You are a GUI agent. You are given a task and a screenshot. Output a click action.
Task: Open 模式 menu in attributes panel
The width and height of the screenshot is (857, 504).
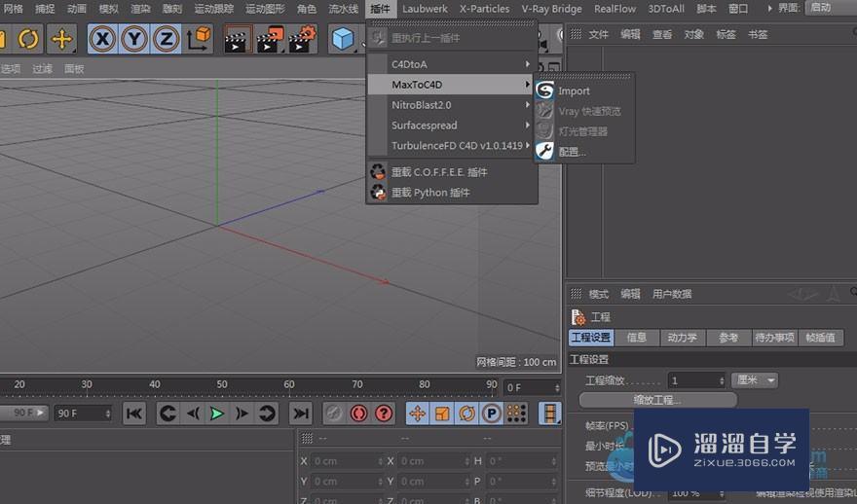599,294
